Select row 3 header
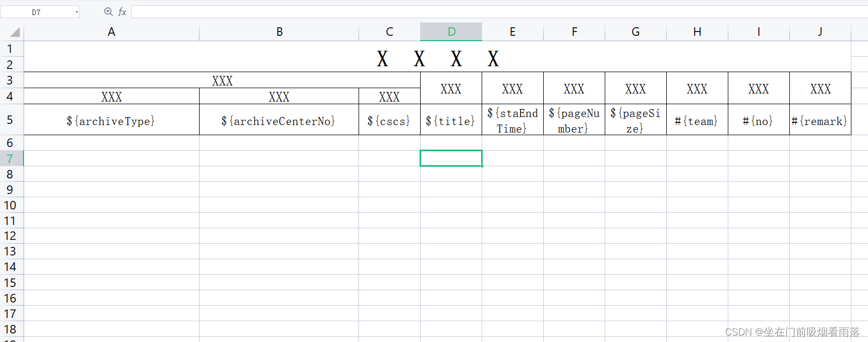Screen dimensions: 868x342 pos(11,80)
